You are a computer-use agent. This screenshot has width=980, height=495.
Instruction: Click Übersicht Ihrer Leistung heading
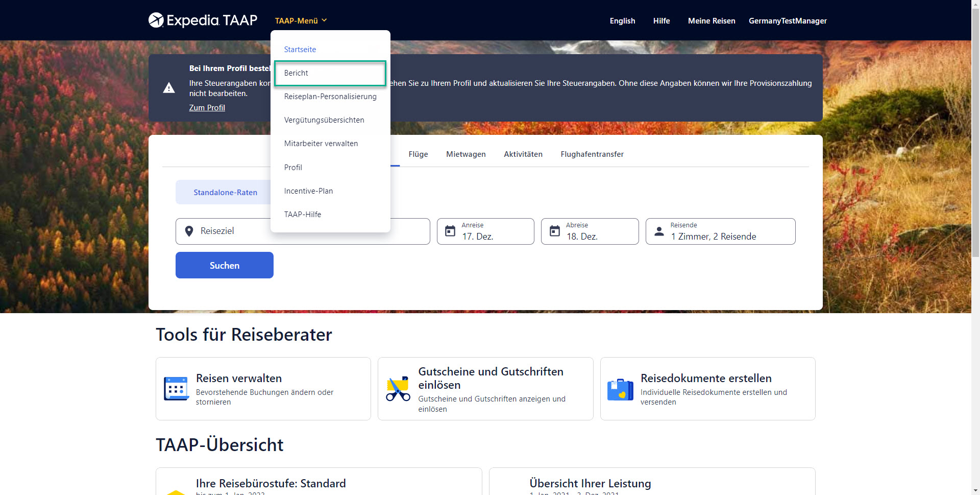(590, 483)
